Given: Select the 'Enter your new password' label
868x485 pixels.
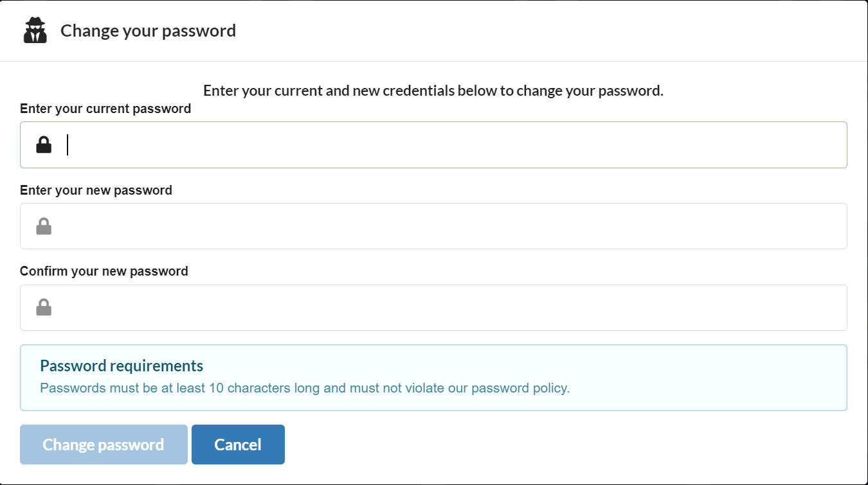Looking at the screenshot, I should pos(96,190).
